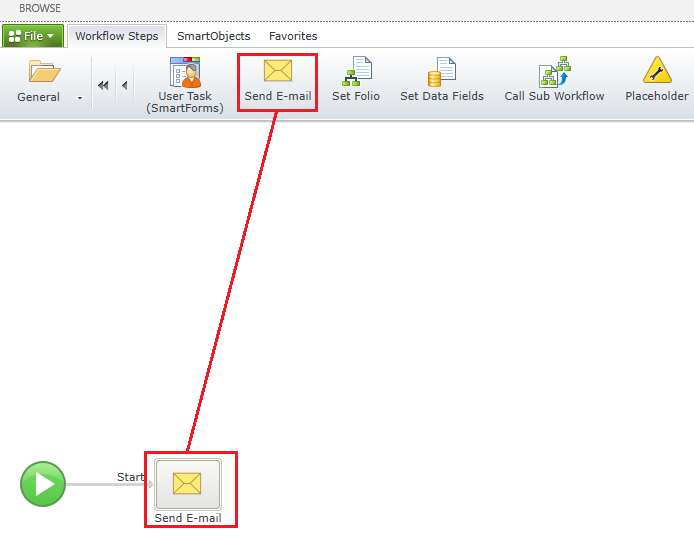Expand the General category dropdown arrow
The width and height of the screenshot is (694, 553).
[80, 98]
